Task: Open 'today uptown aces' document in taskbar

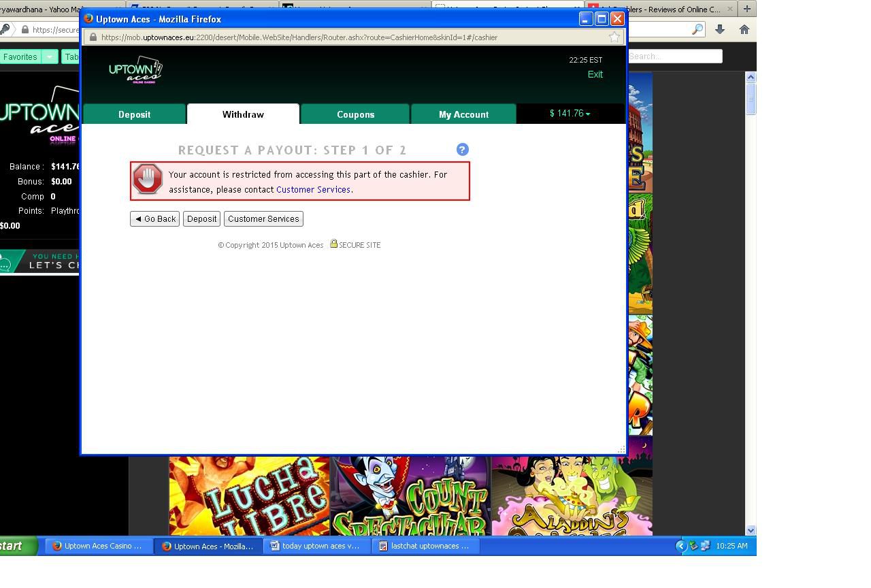Action: 317,546
